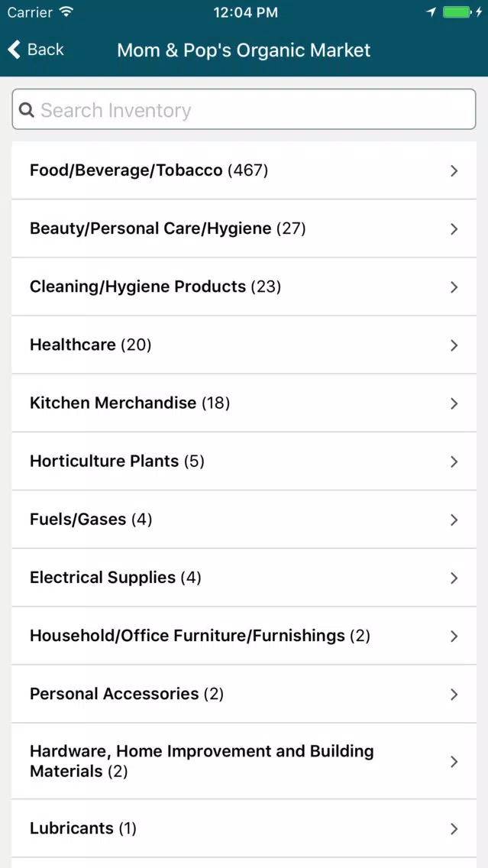The width and height of the screenshot is (488, 868).
Task: Tap the location arrow icon in status bar
Action: (431, 12)
